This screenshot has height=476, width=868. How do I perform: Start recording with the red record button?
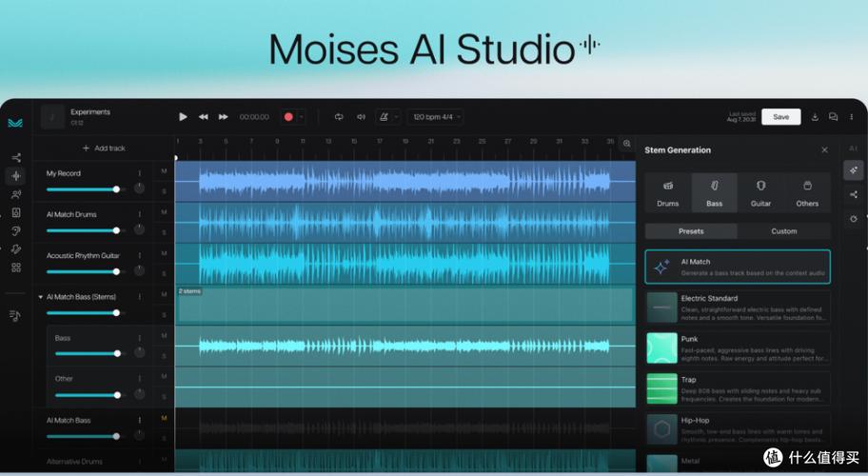[288, 117]
